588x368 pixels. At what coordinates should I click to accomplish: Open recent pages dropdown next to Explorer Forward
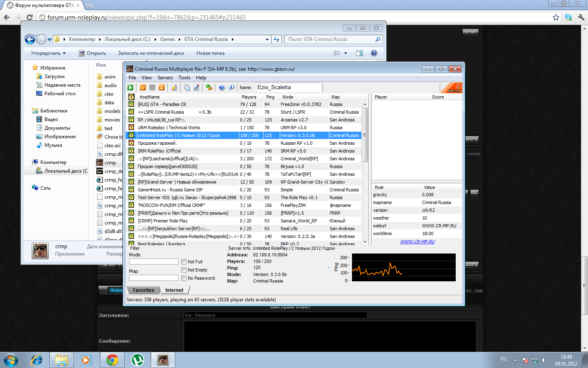pyautogui.click(x=49, y=40)
